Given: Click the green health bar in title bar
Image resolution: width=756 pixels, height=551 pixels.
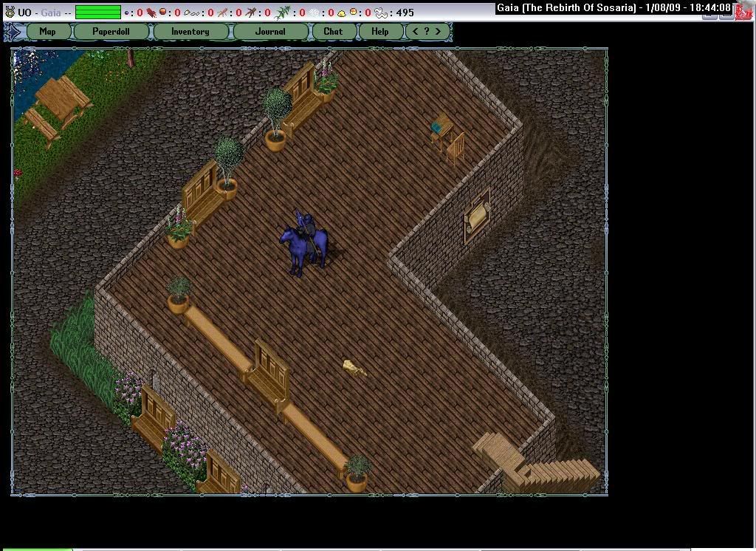Looking at the screenshot, I should 98,12.
